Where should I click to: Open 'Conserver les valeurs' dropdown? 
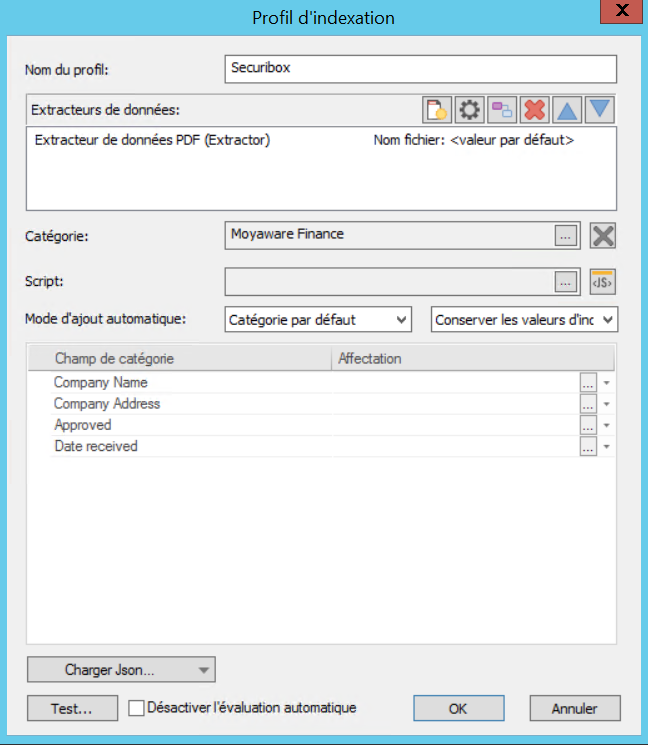(x=524, y=319)
